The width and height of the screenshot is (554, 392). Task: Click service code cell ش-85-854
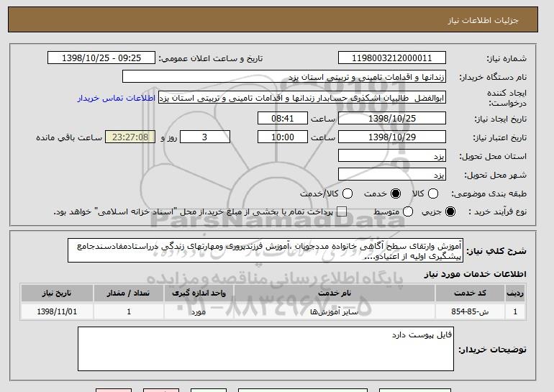pos(470,312)
